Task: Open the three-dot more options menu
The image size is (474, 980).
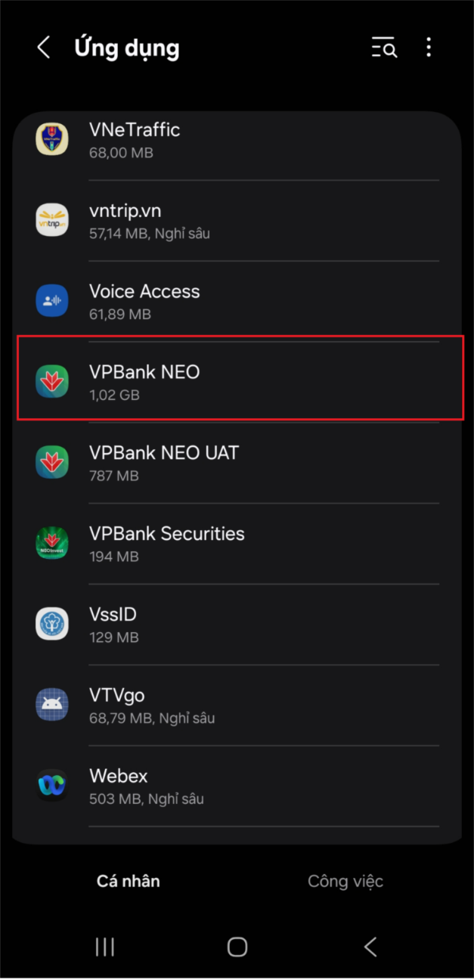Action: [x=429, y=48]
